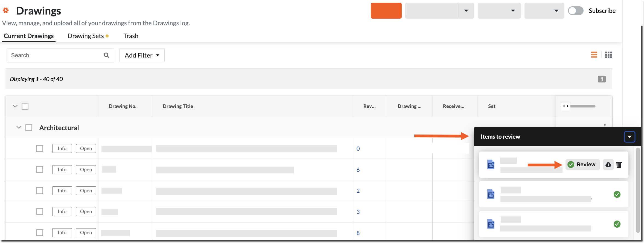This screenshot has height=243, width=644.
Task: Tick the select-all checkbox in table header
Action: (25, 106)
